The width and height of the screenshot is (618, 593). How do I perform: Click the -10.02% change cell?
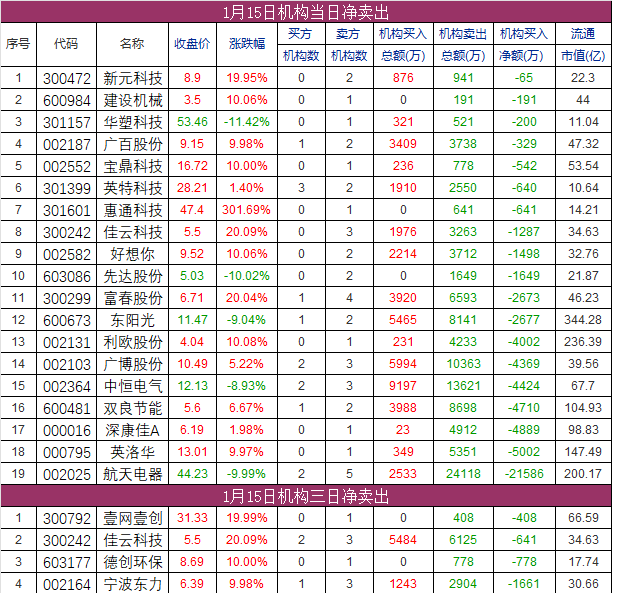(x=247, y=276)
